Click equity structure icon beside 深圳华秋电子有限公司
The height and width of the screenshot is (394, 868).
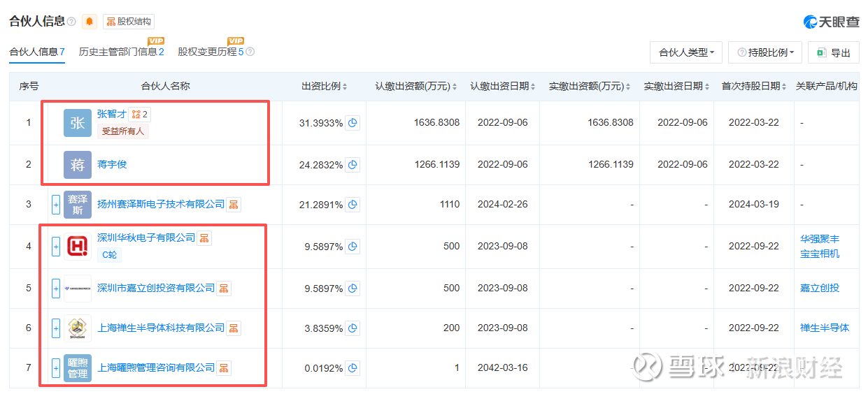[x=204, y=238]
